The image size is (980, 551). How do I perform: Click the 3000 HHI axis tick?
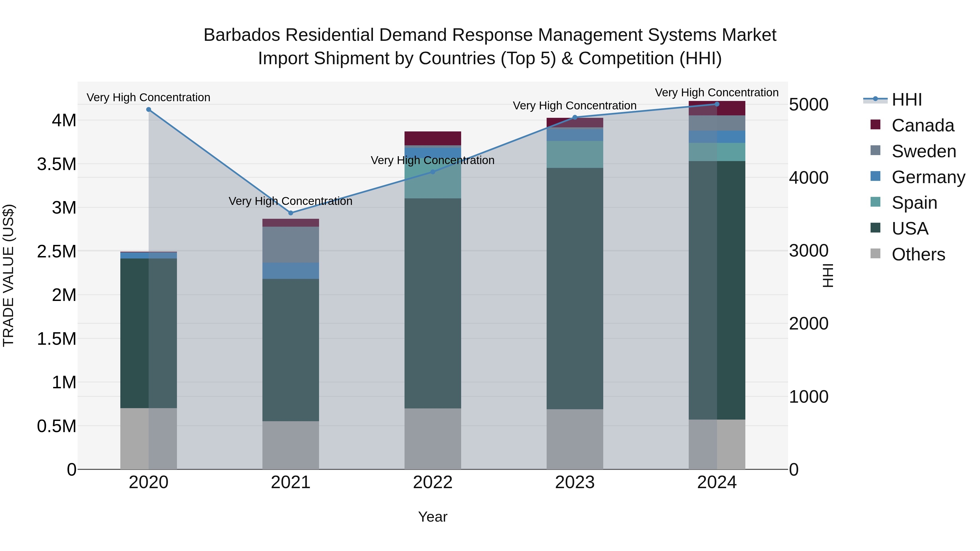[x=809, y=251]
